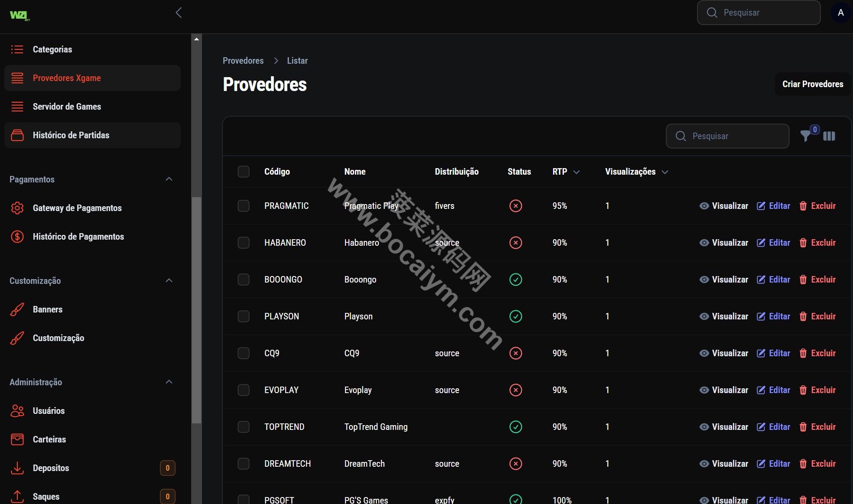Click the red status icon for EVOPLAY
The width and height of the screenshot is (853, 504).
(x=515, y=390)
